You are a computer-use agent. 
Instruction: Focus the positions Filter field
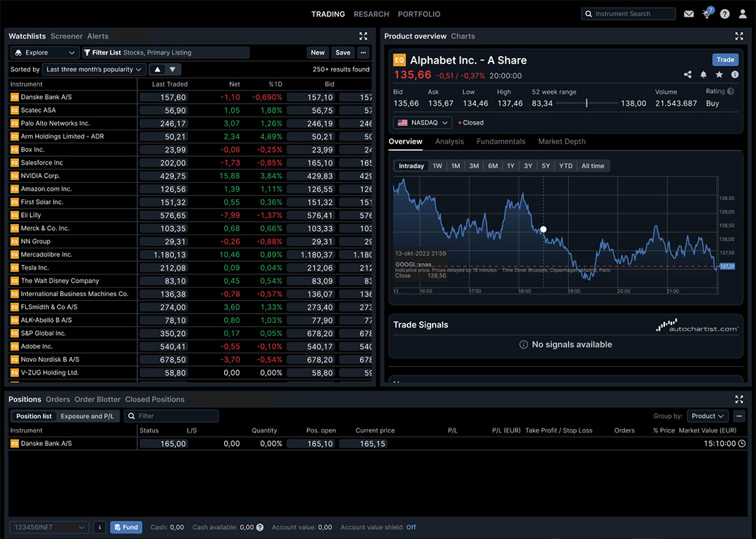[x=171, y=416]
